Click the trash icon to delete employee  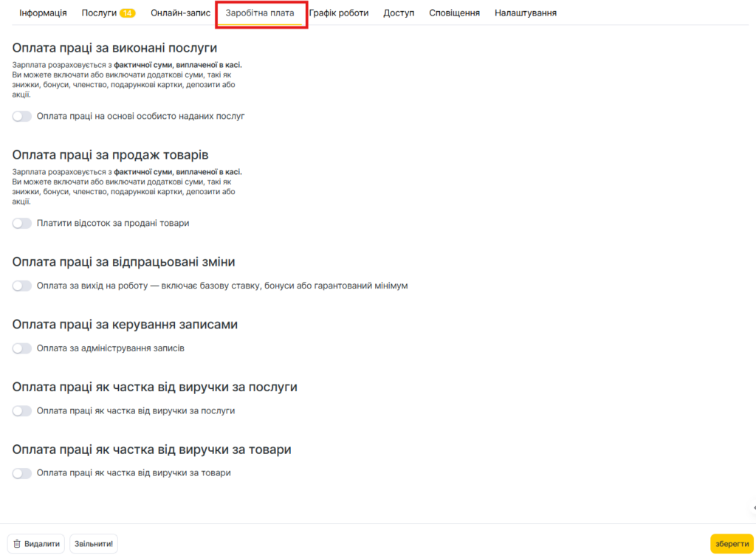pyautogui.click(x=17, y=544)
